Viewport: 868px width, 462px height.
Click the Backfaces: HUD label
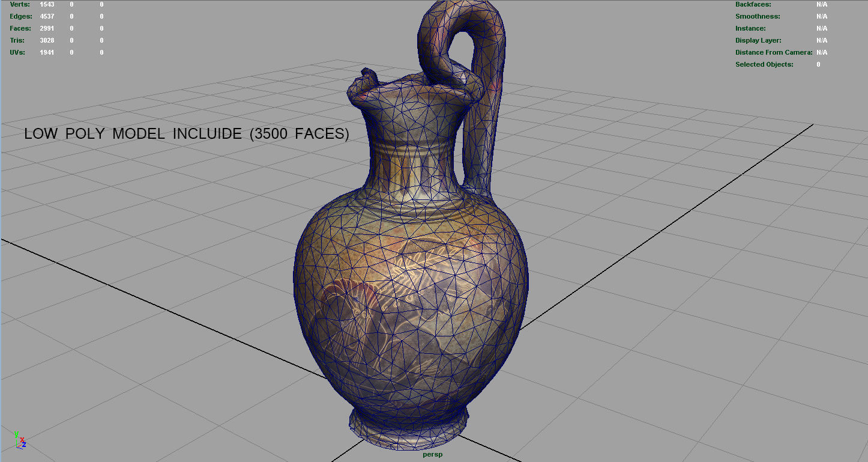(x=753, y=4)
